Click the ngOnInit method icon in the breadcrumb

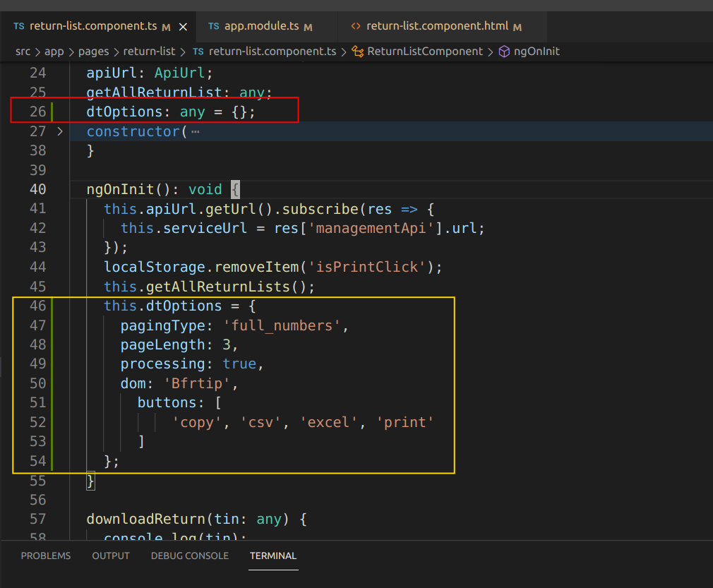504,51
